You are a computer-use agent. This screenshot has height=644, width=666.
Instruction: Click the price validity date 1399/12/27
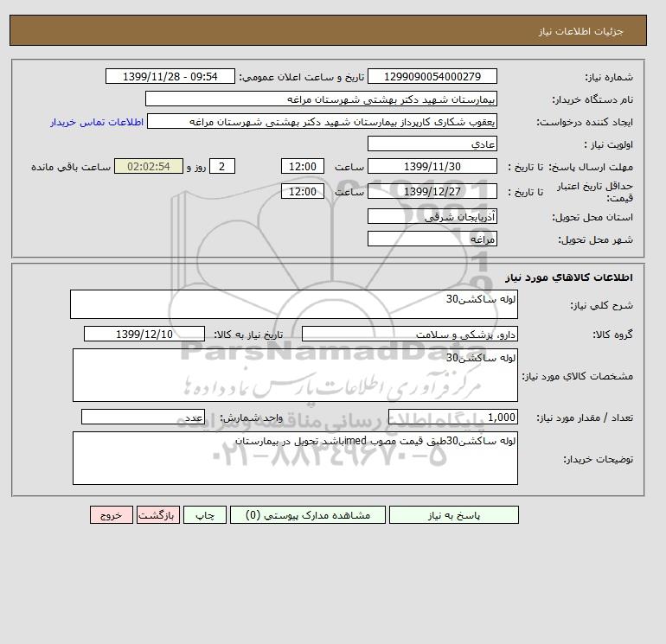(x=432, y=191)
